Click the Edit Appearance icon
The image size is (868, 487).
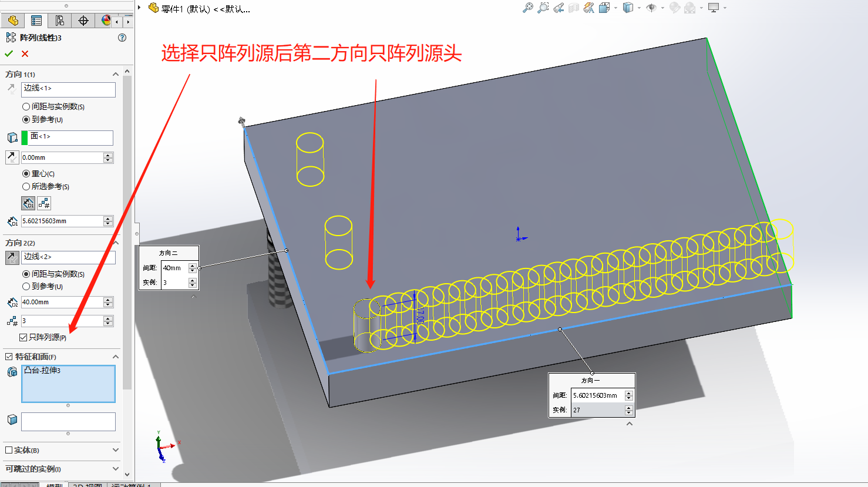coord(675,8)
